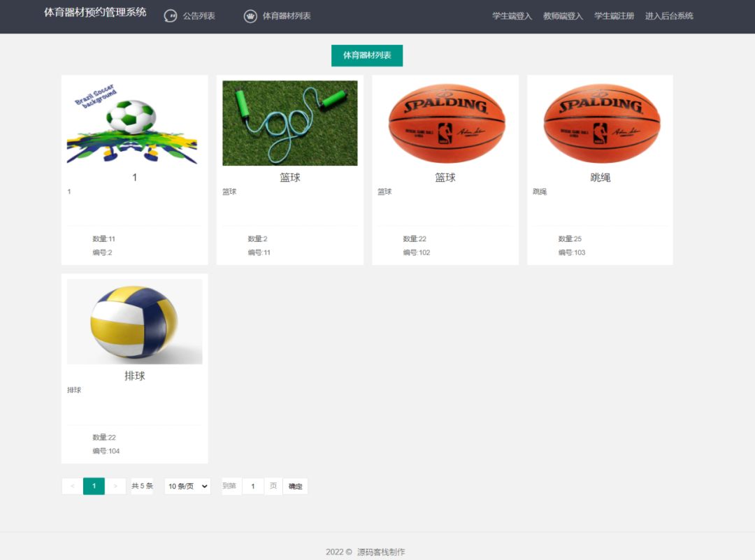The image size is (755, 560).
Task: Enter the 进入后台系统 admin link
Action: 669,16
